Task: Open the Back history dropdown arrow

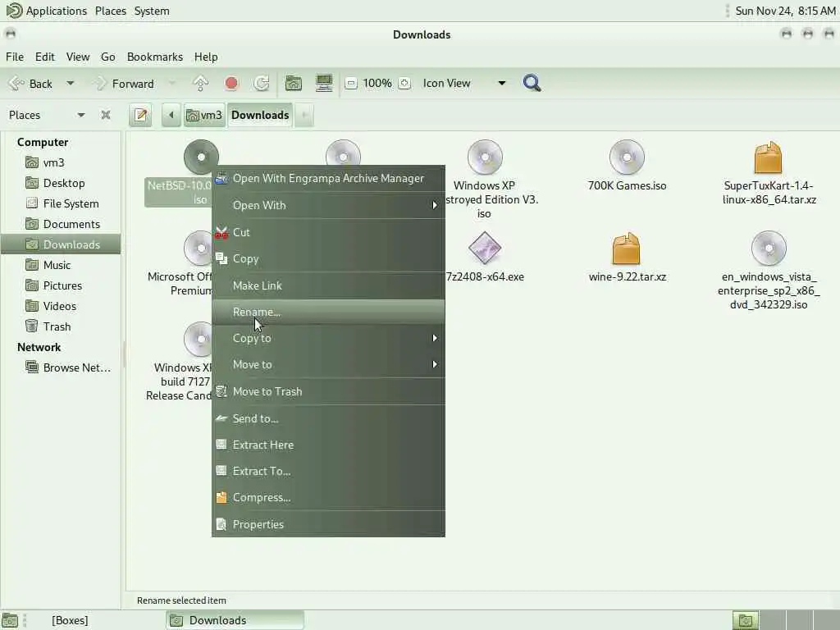Action: coord(71,83)
